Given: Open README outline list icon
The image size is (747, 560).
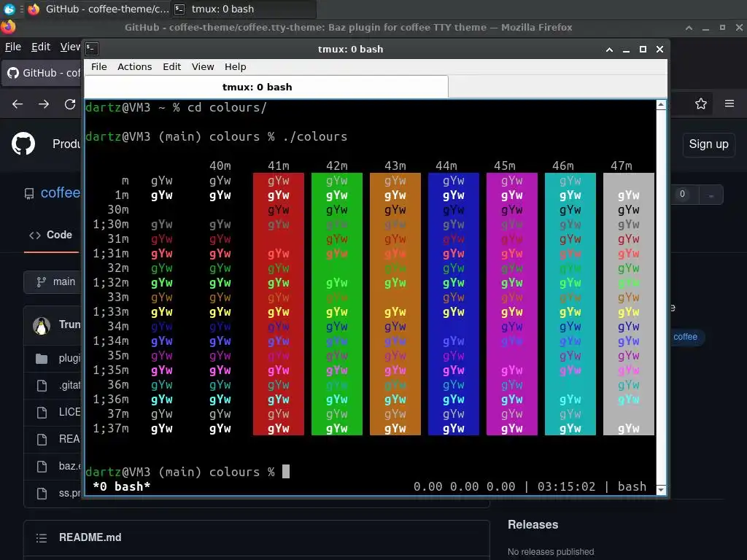Looking at the screenshot, I should (x=42, y=538).
